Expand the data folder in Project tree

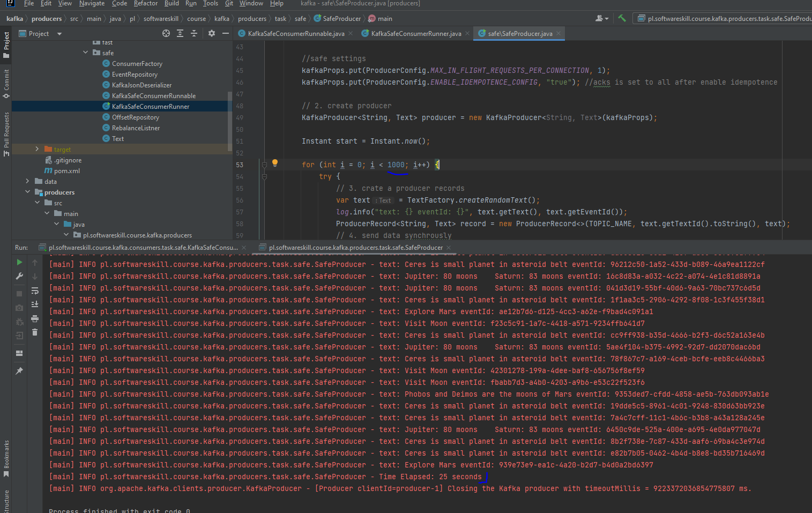(x=27, y=181)
